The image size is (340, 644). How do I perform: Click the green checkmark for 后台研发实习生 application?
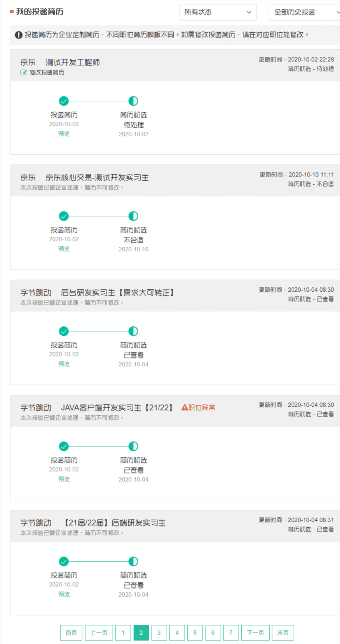click(64, 331)
